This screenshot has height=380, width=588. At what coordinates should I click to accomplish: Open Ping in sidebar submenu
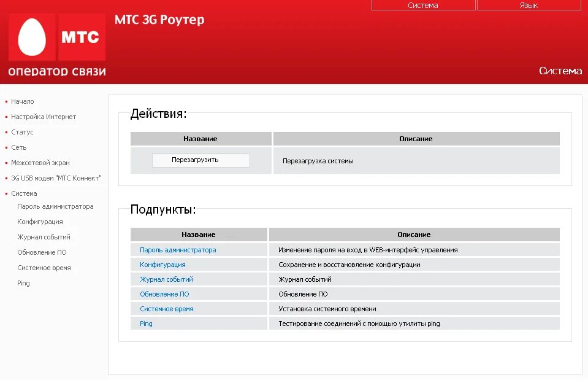click(23, 283)
